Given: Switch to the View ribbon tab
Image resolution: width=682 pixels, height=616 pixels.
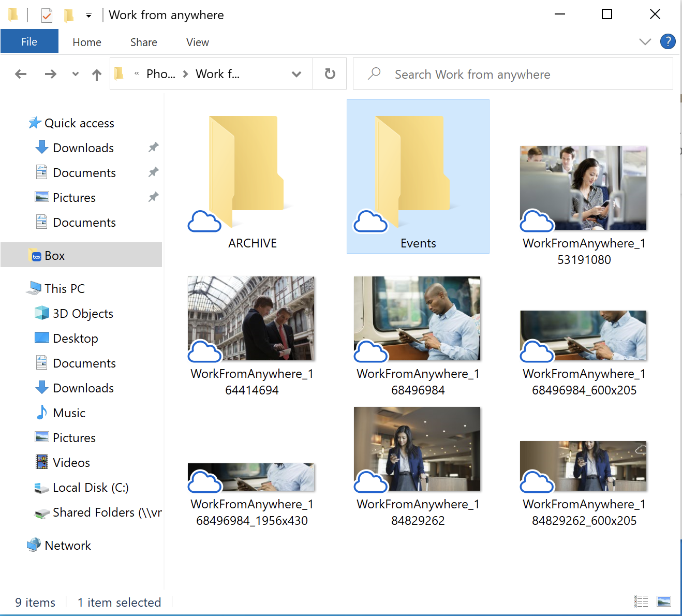Looking at the screenshot, I should (197, 42).
